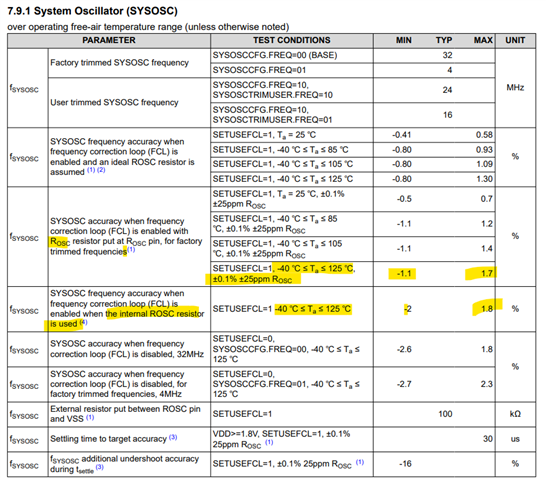Screen dimensions: 546x480
Task: Select the maximum value 30
Action: click(488, 439)
